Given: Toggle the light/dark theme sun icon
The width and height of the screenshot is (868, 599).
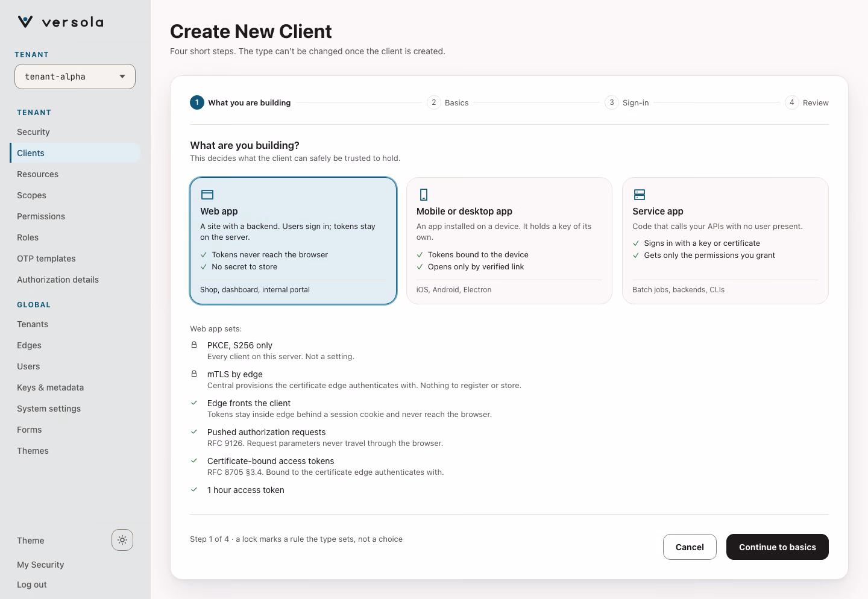Looking at the screenshot, I should (122, 540).
